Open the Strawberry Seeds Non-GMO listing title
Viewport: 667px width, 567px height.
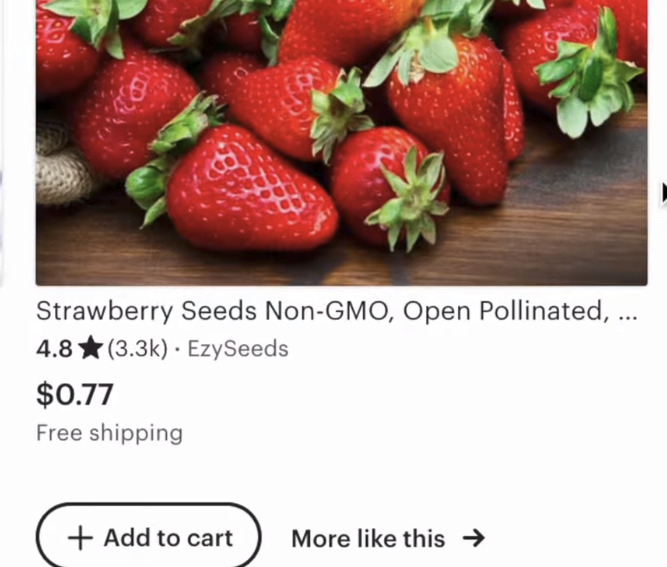click(318, 311)
